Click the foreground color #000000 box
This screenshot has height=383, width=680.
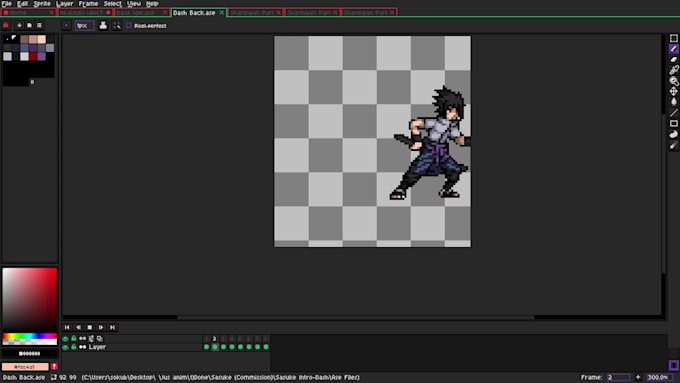pos(29,354)
